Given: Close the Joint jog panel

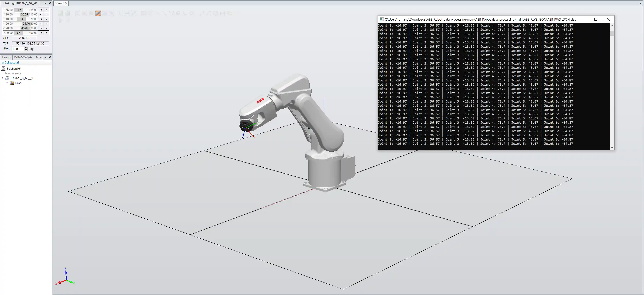Looking at the screenshot, I should click(x=50, y=3).
